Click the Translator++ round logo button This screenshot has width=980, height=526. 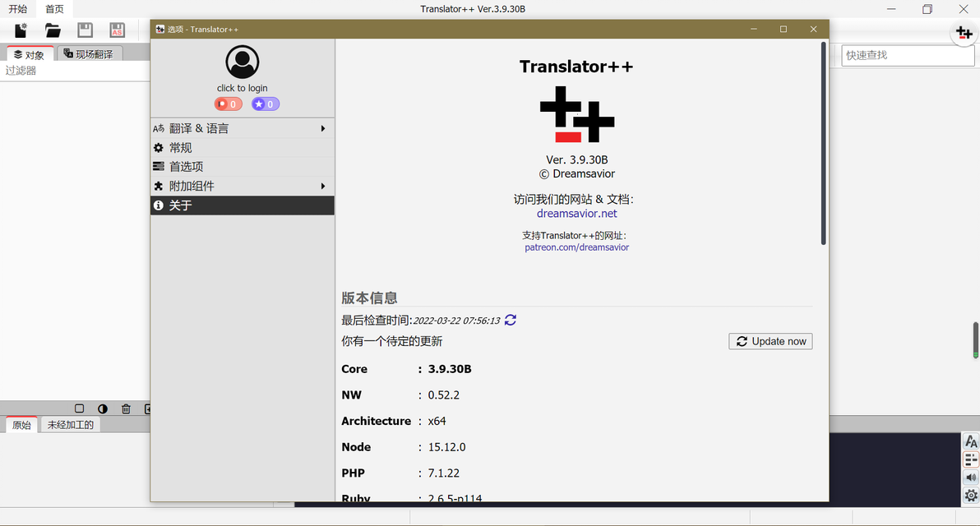[x=964, y=33]
